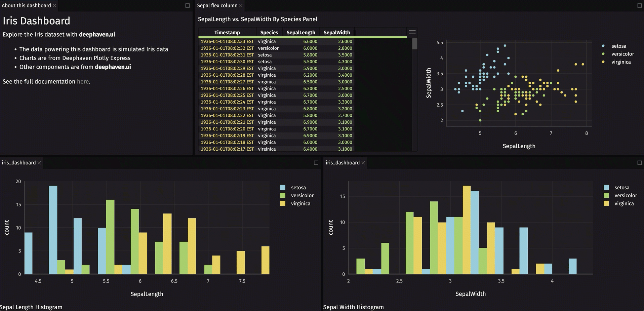Sort the table by SepalWidth column header

click(x=337, y=32)
